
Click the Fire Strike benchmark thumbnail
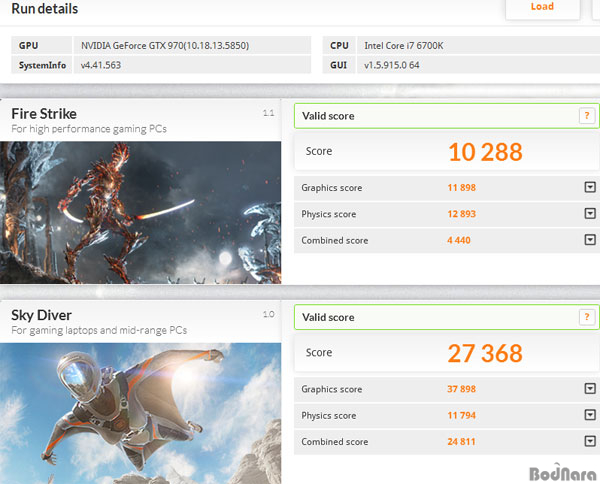140,213
